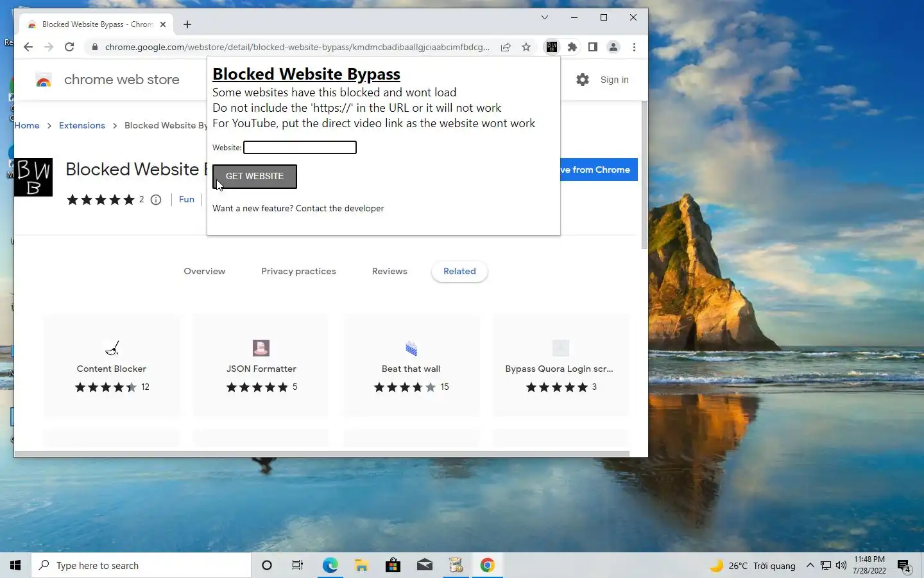Screen dimensions: 924x578
Task: Open File Explorer from taskbar
Action: (x=361, y=565)
